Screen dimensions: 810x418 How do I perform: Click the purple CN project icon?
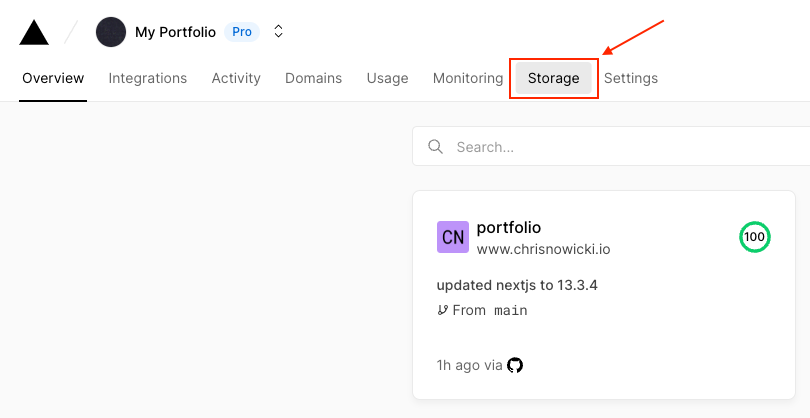click(453, 237)
